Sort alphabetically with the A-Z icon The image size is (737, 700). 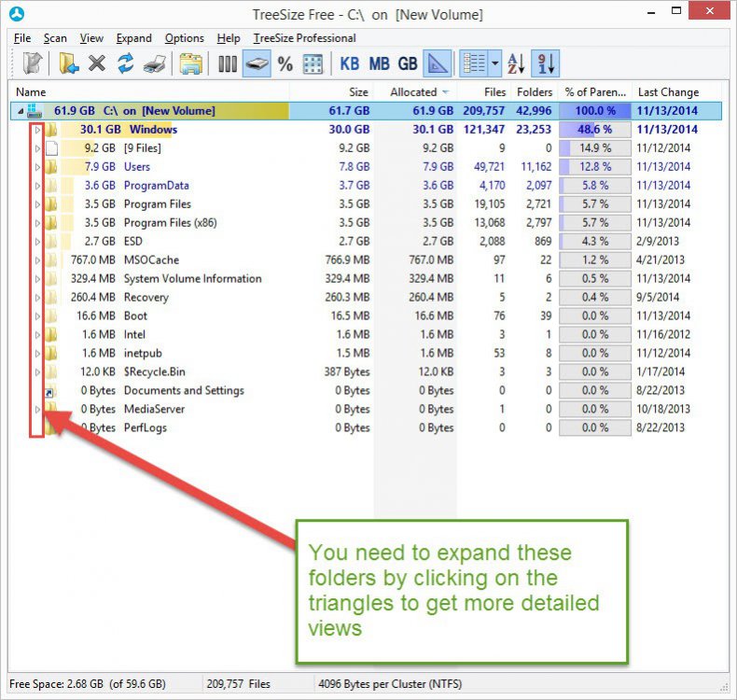(516, 63)
